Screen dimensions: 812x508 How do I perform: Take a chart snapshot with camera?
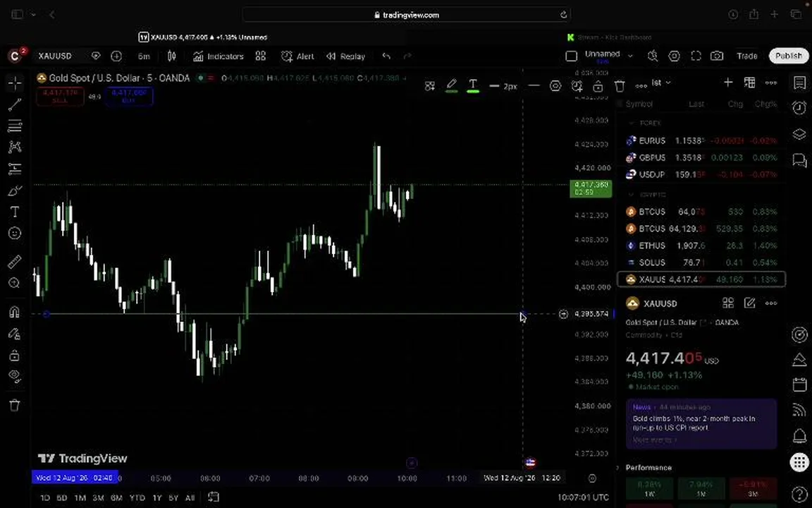[x=717, y=56]
